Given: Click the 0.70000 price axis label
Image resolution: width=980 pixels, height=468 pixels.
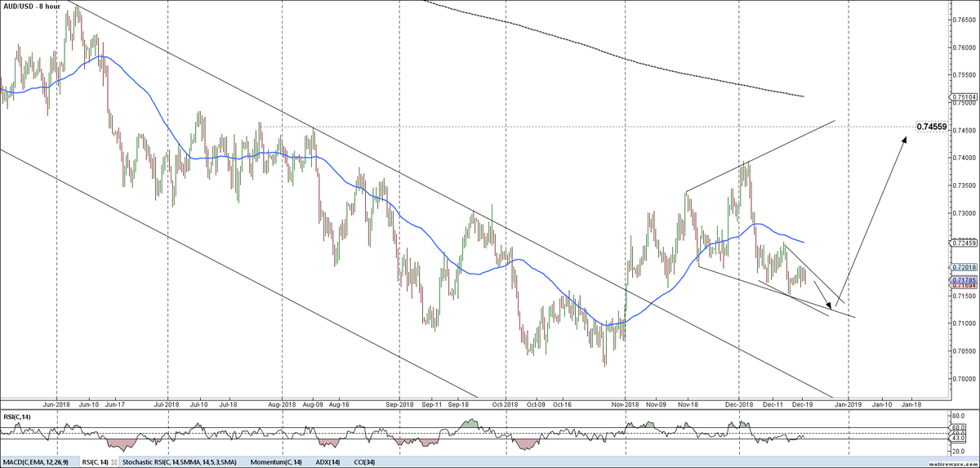Looking at the screenshot, I should pyautogui.click(x=965, y=379).
